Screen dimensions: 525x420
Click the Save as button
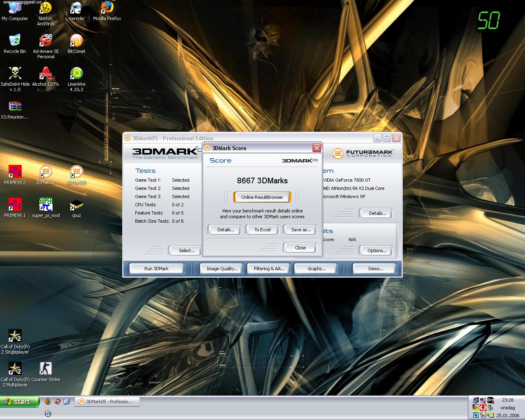click(301, 230)
